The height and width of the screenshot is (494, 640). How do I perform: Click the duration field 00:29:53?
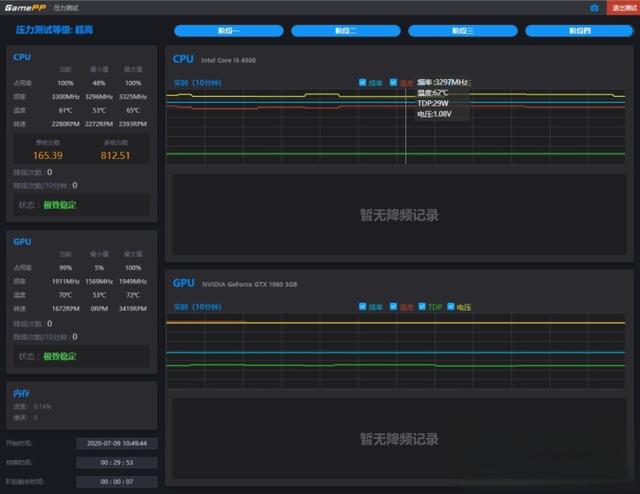pos(117,462)
